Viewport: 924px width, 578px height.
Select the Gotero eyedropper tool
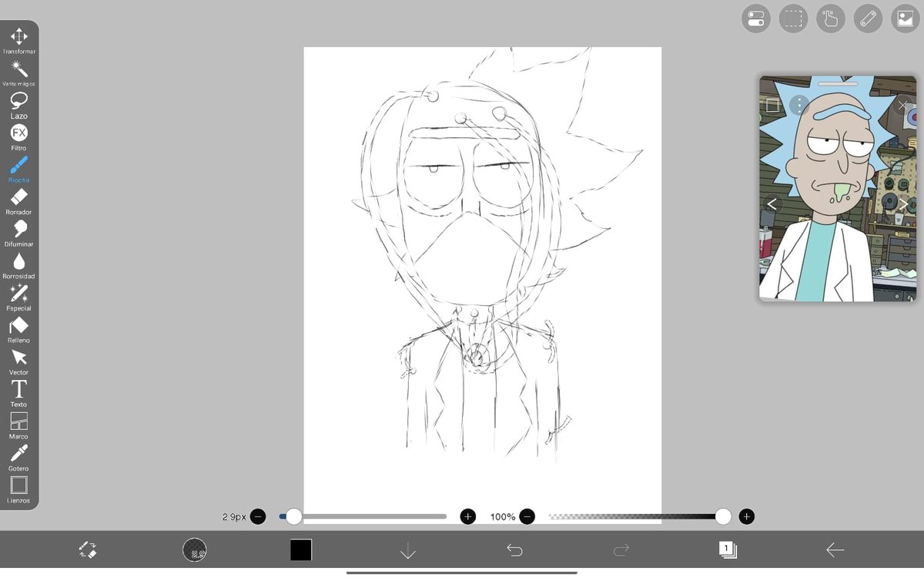[19, 458]
